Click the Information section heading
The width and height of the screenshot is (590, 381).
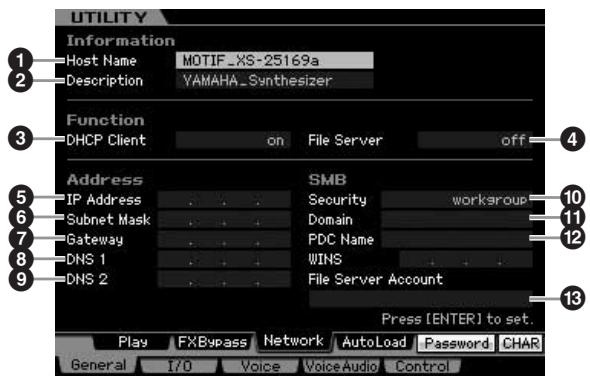[x=121, y=41]
